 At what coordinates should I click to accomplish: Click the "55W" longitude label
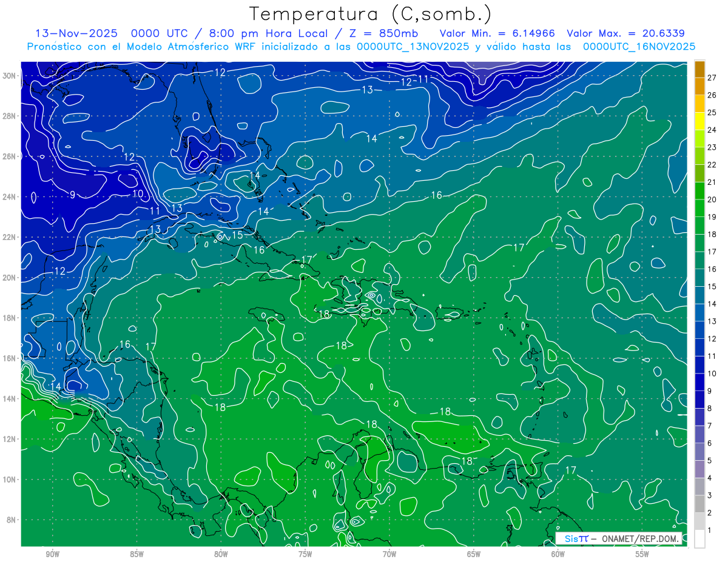pos(642,554)
